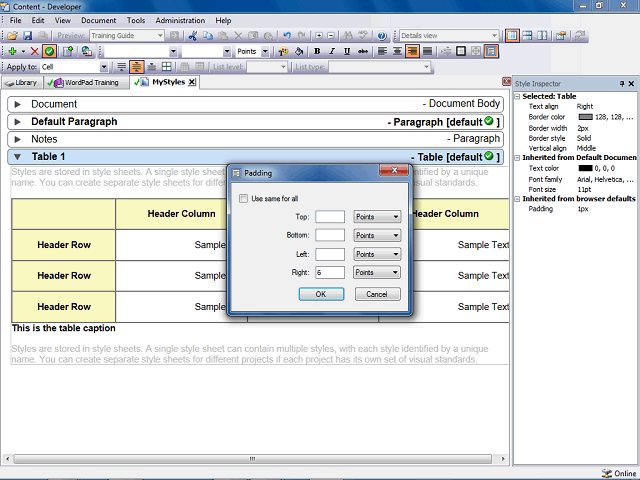This screenshot has width=640, height=480.
Task: Apply italic formatting
Action: point(332,51)
